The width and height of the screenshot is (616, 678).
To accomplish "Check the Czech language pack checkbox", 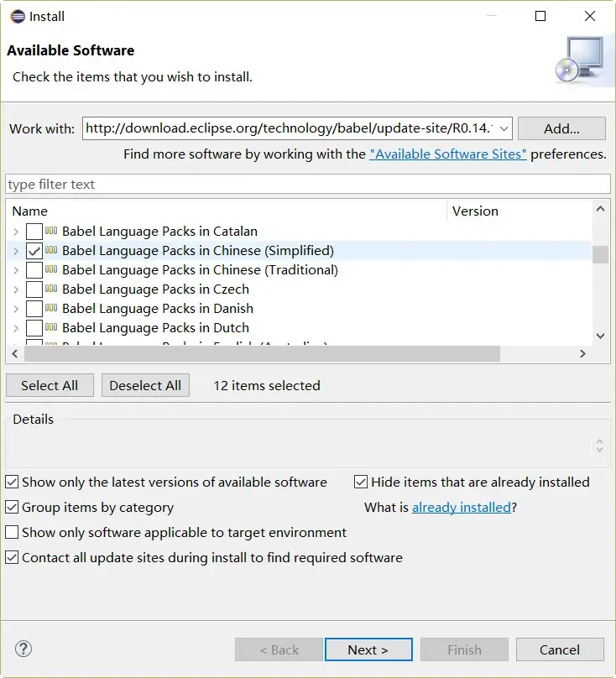I will coord(34,289).
